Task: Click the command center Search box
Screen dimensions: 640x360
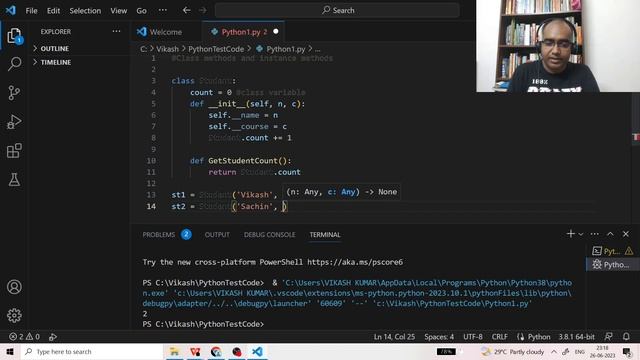Action: [x=337, y=10]
